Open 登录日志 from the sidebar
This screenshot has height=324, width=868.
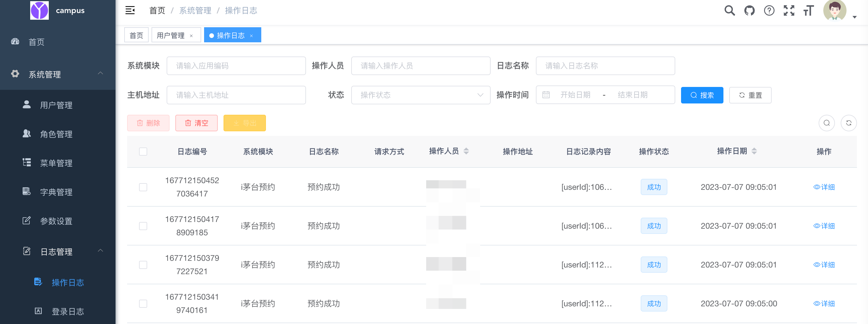click(x=68, y=311)
